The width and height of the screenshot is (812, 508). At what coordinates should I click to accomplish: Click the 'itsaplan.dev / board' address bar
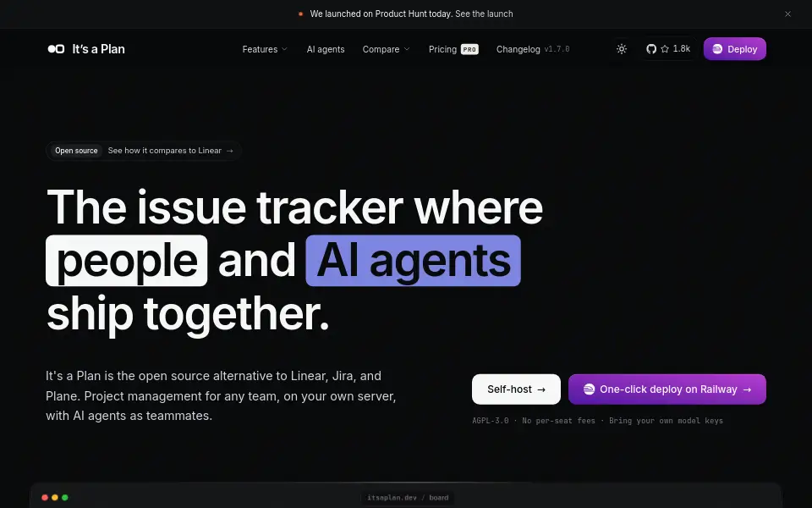[x=408, y=498]
